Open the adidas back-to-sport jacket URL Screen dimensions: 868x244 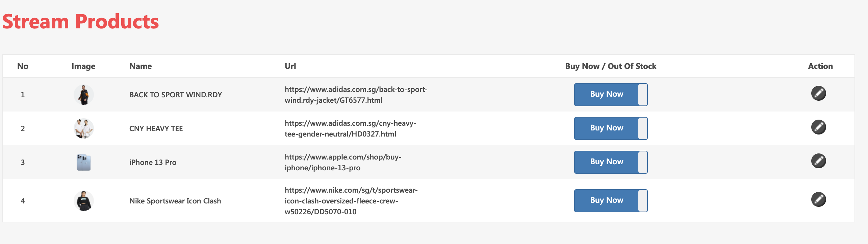pyautogui.click(x=356, y=95)
